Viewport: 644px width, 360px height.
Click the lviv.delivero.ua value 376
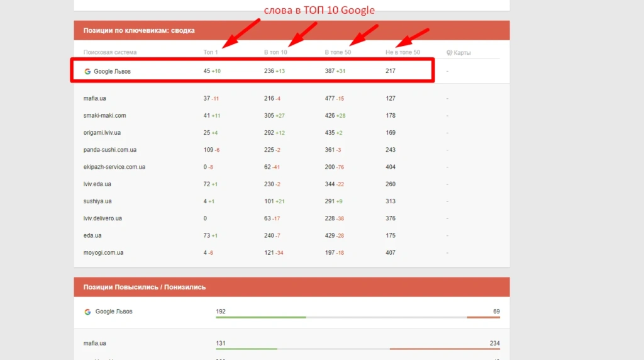click(391, 218)
